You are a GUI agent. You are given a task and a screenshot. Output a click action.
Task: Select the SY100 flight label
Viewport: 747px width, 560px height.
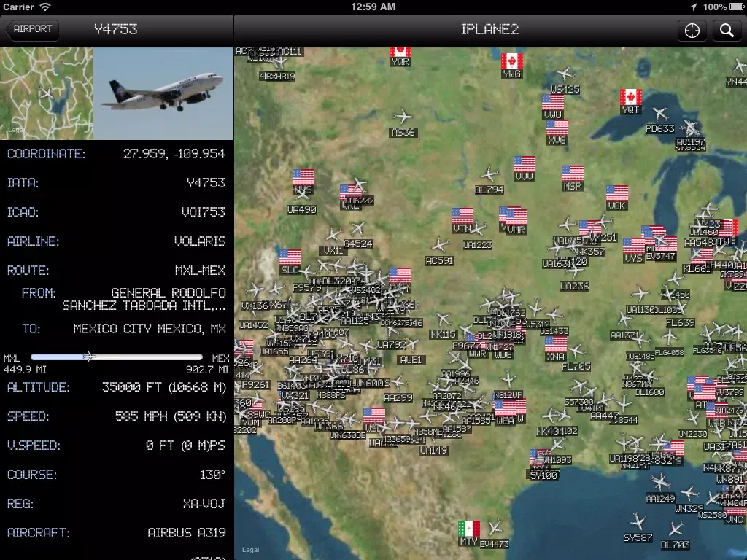pos(544,475)
